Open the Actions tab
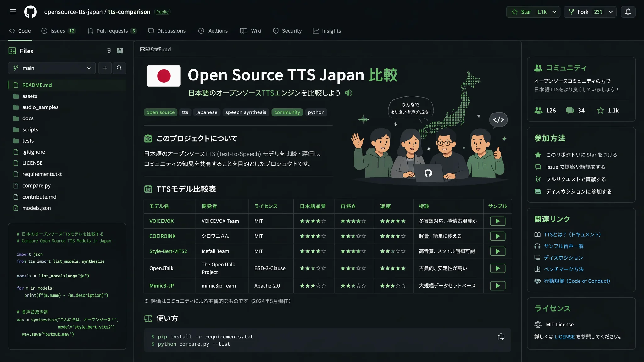The width and height of the screenshot is (644, 362). tap(213, 31)
